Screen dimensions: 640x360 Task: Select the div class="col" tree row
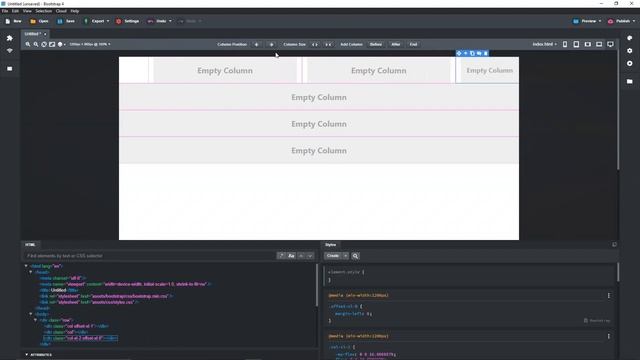point(67,332)
